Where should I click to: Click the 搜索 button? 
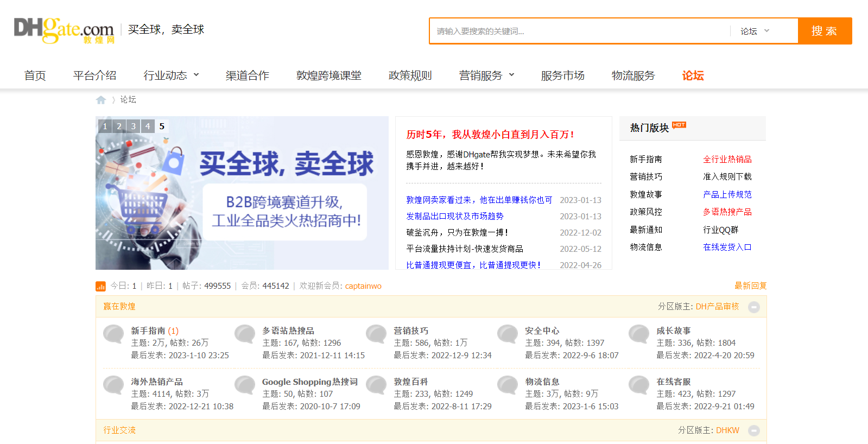(825, 31)
